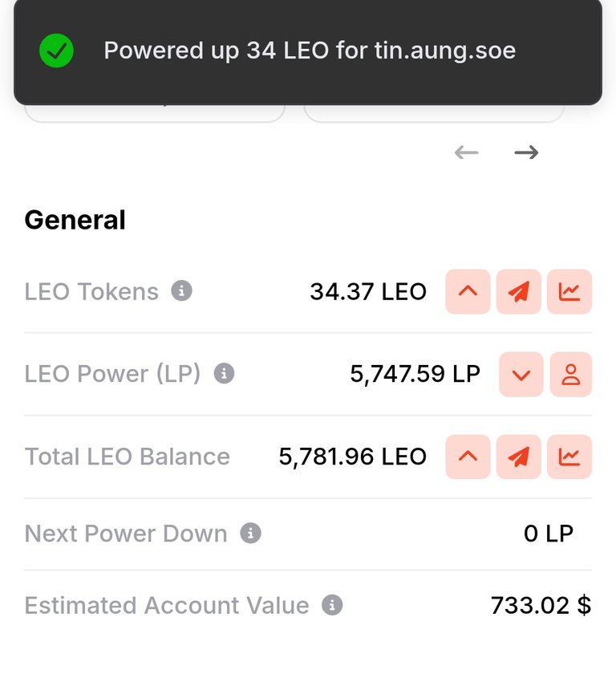Viewport: 616px width, 682px height.
Task: Click the info icon beside LEO Power (LP)
Action: pyautogui.click(x=225, y=373)
